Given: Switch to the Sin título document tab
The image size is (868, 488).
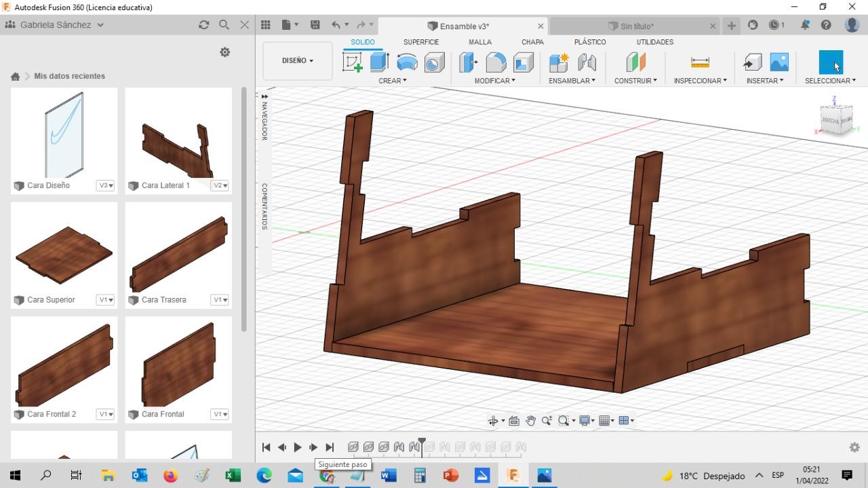Looking at the screenshot, I should click(x=636, y=26).
